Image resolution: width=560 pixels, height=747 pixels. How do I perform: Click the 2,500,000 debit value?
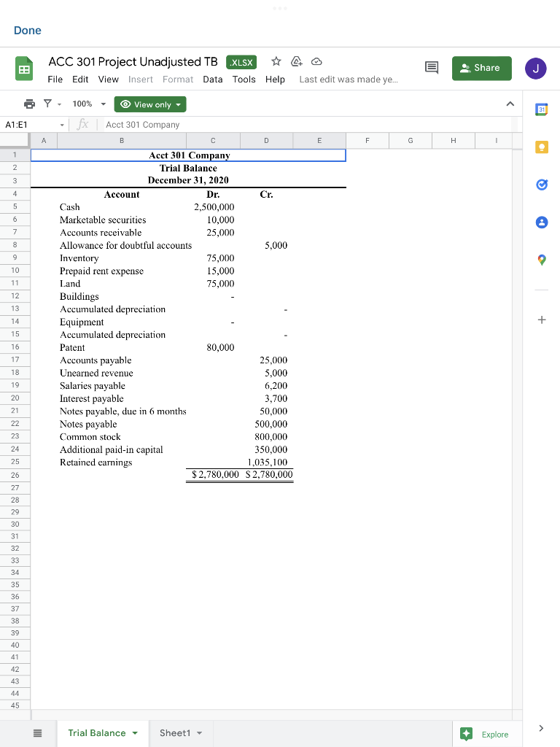214,207
